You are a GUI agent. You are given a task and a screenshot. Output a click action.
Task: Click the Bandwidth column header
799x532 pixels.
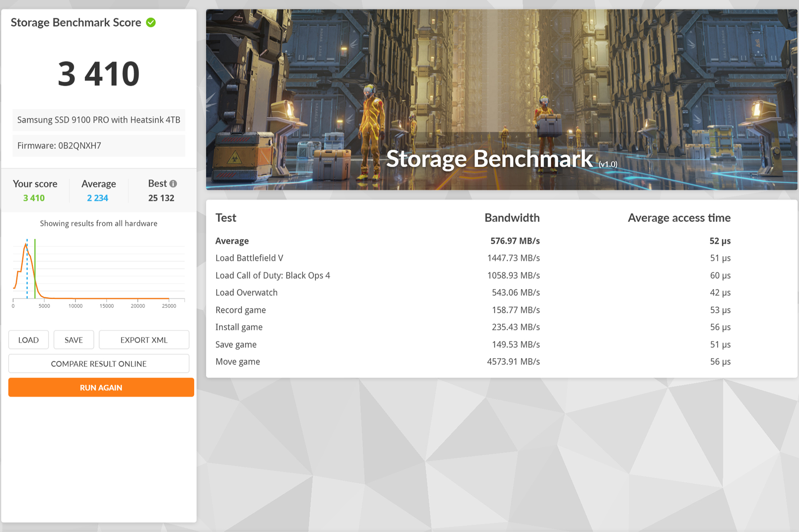coord(512,218)
